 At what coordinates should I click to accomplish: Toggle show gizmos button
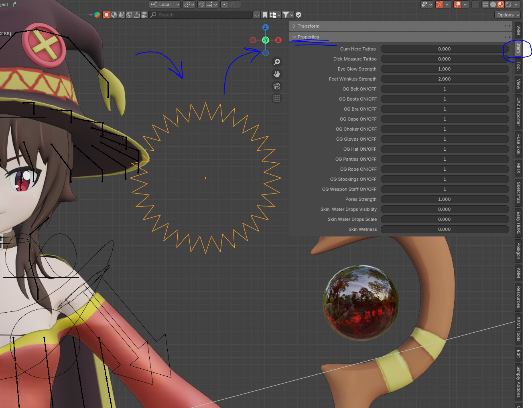tap(439, 4)
